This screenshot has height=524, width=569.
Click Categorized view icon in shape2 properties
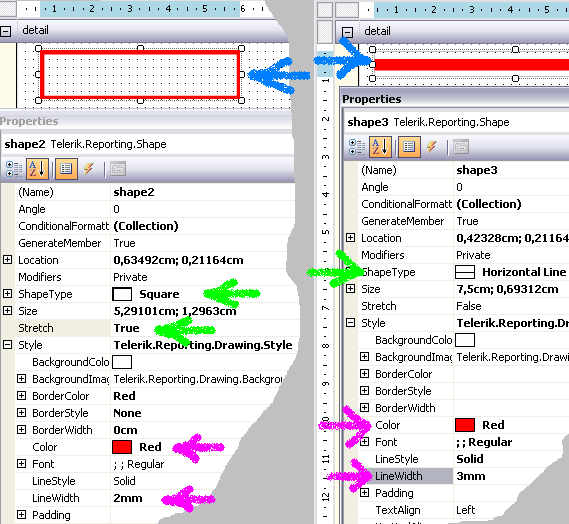tap(14, 169)
